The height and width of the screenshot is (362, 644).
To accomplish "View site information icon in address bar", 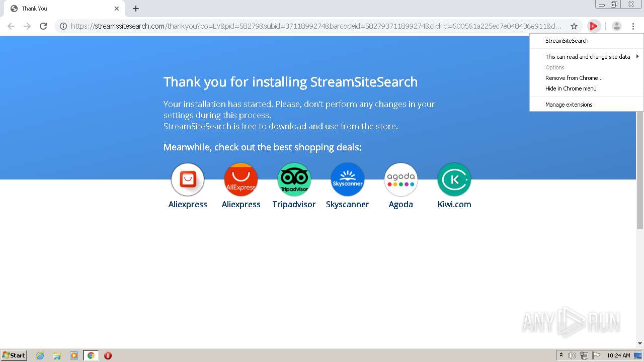I will click(x=63, y=26).
